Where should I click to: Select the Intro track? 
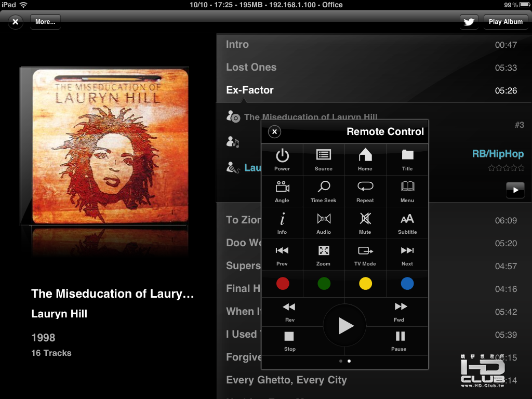tap(374, 45)
